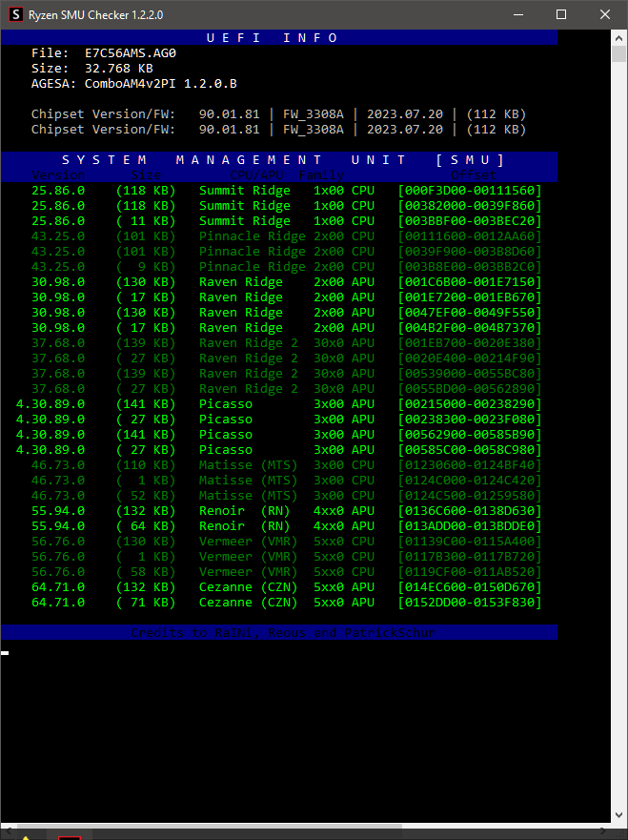Image resolution: width=628 pixels, height=840 pixels.
Task: Minimize the Ryzen SMU Checker window
Action: [517, 14]
